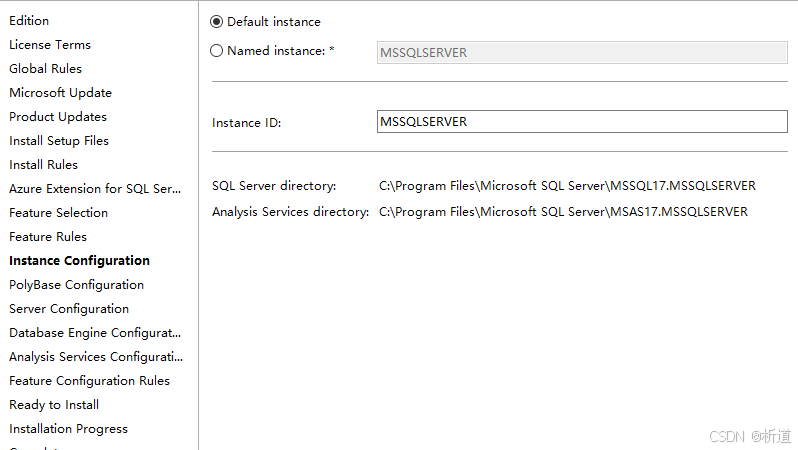
Task: Select the Default instance radio button
Action: click(217, 21)
